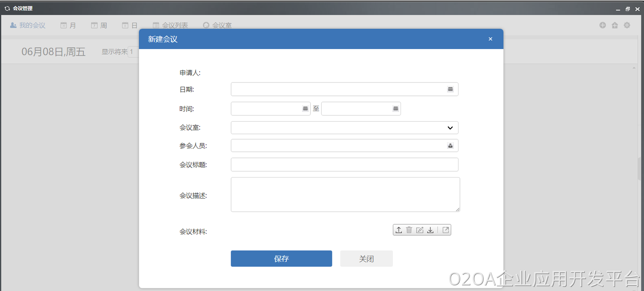Click the trash icon for meeting materials
This screenshot has height=291, width=644.
(x=409, y=230)
